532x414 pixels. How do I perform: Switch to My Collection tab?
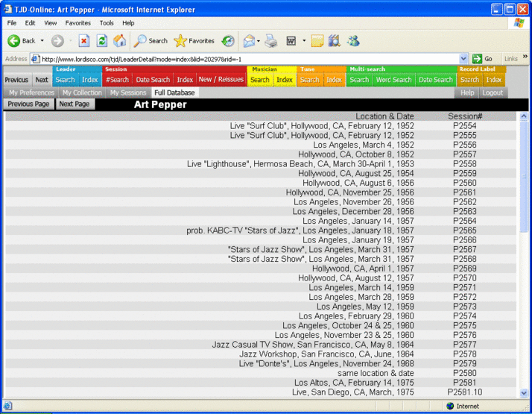pyautogui.click(x=82, y=92)
